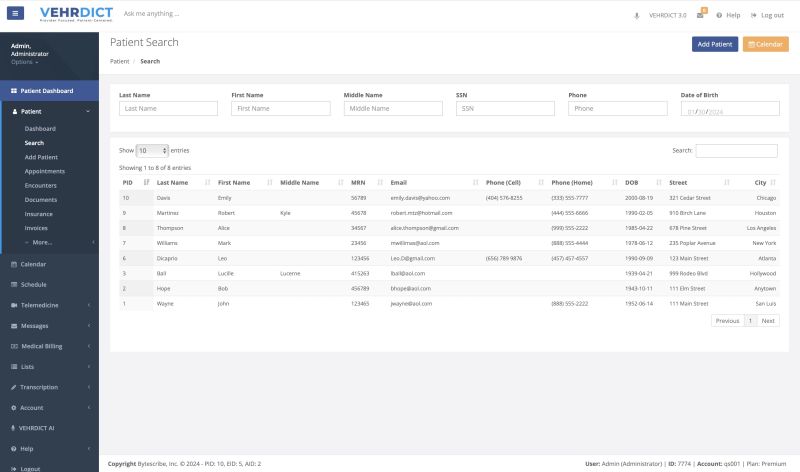Open Encounters in sidebar
The height and width of the screenshot is (472, 800).
(41, 186)
